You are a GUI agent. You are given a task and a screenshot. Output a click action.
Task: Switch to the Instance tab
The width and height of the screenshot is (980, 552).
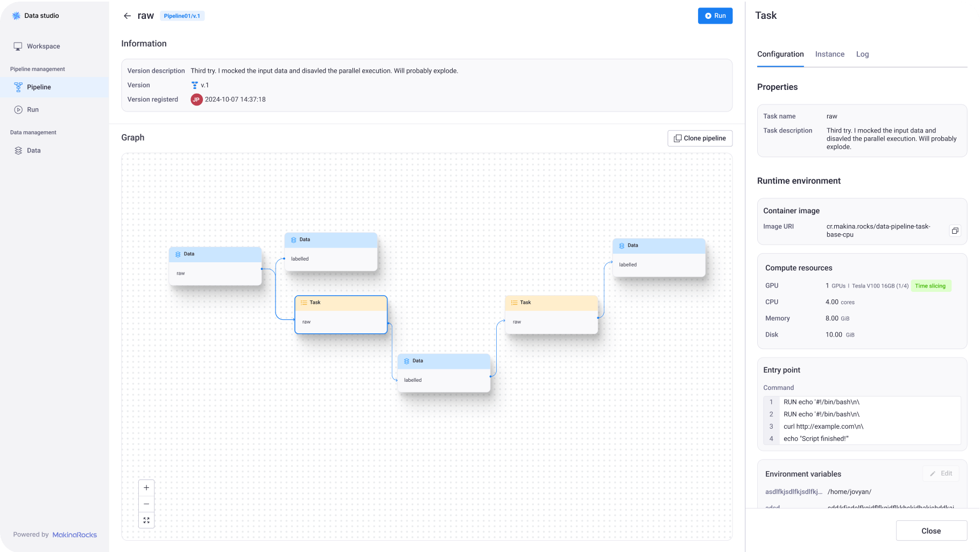[829, 54]
